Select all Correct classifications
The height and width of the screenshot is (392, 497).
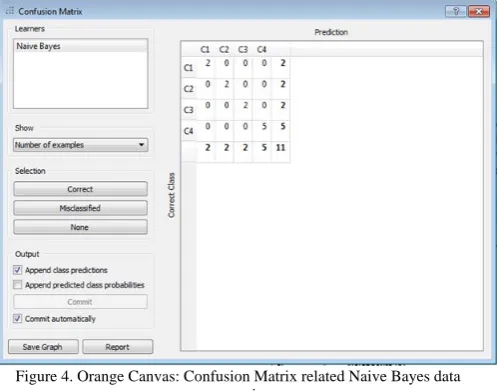coord(80,189)
